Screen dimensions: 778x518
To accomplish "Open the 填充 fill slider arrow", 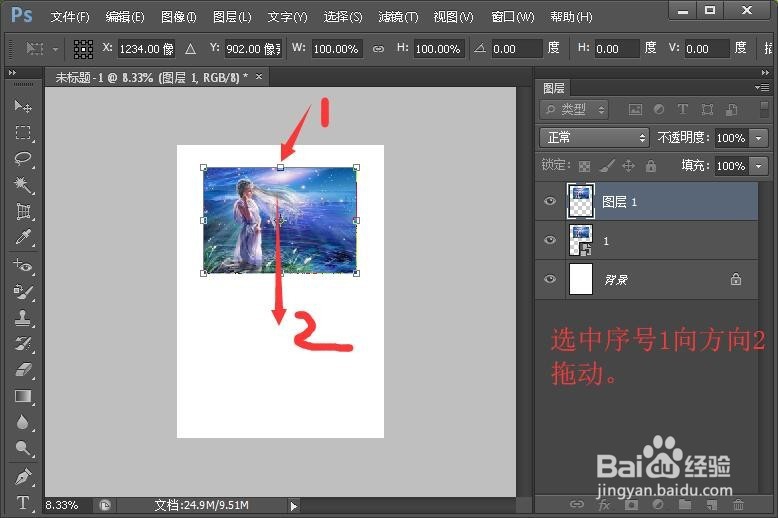I will [x=759, y=166].
